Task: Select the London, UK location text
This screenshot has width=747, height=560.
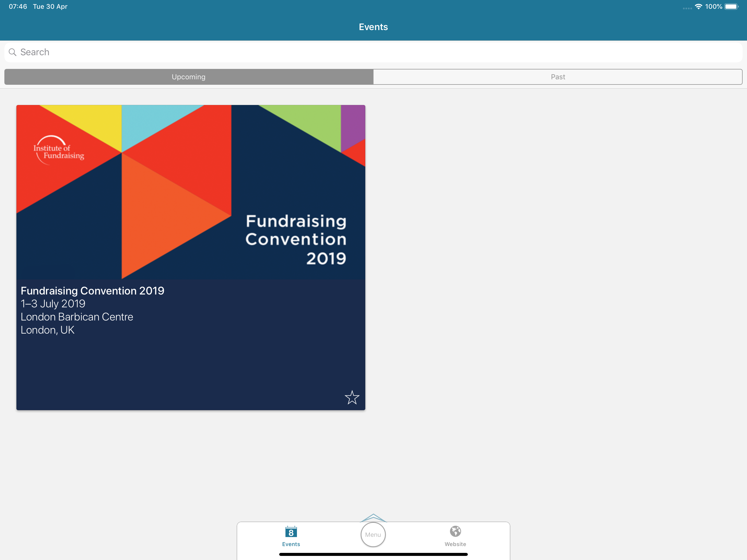Action: pyautogui.click(x=48, y=330)
